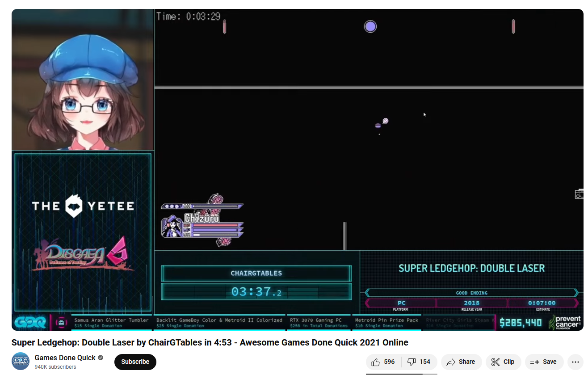Click the video title text

pos(210,343)
